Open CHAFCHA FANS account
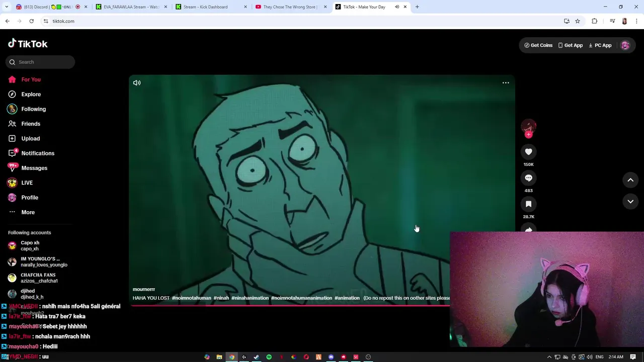The width and height of the screenshot is (644, 362). [33, 278]
